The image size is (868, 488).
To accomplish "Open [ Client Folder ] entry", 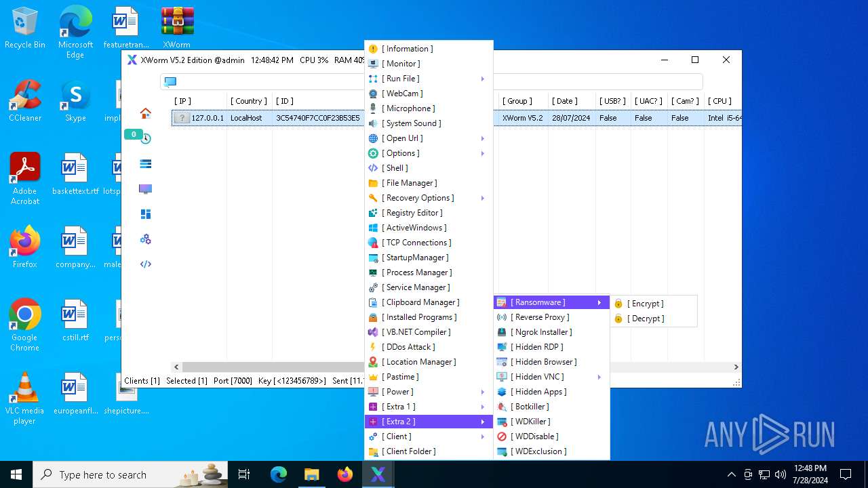I will 429,451.
